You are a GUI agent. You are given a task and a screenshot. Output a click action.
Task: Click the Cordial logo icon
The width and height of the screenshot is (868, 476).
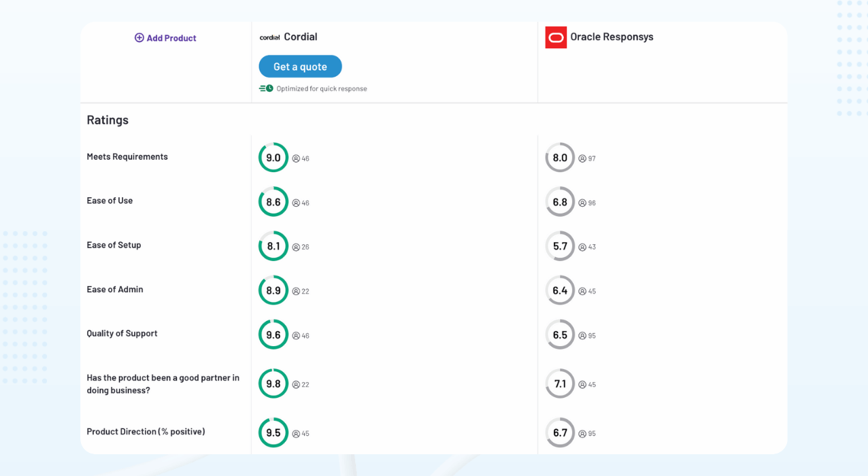coord(269,37)
